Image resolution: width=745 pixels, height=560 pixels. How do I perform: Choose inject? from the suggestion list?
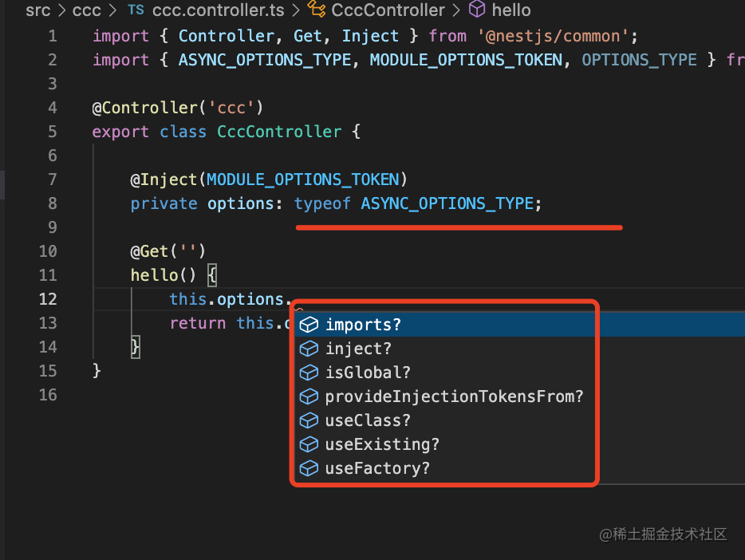point(358,349)
